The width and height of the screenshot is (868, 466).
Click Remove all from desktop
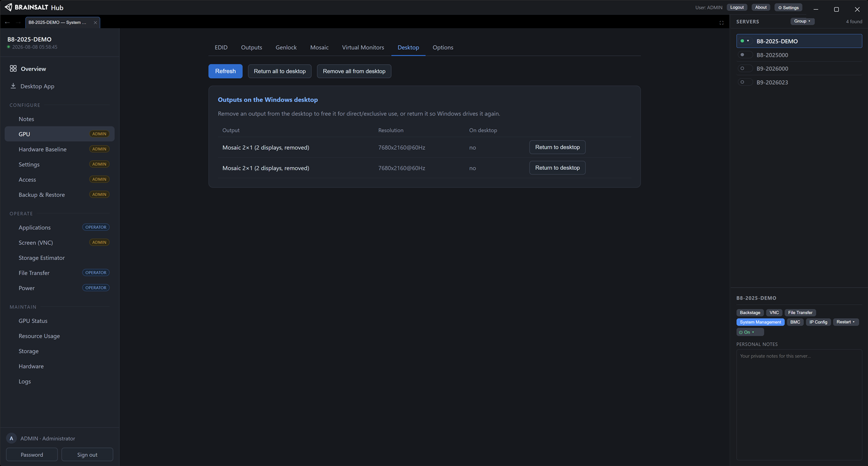[x=354, y=71]
